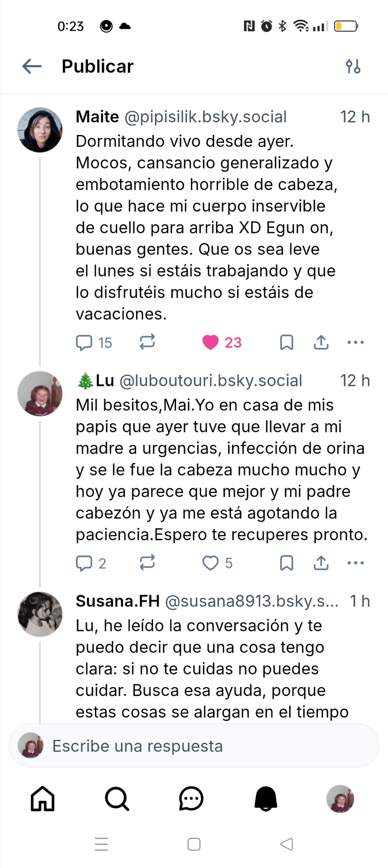Viewport: 388px width, 868px height.
Task: Open the chat messages tab
Action: point(191,799)
